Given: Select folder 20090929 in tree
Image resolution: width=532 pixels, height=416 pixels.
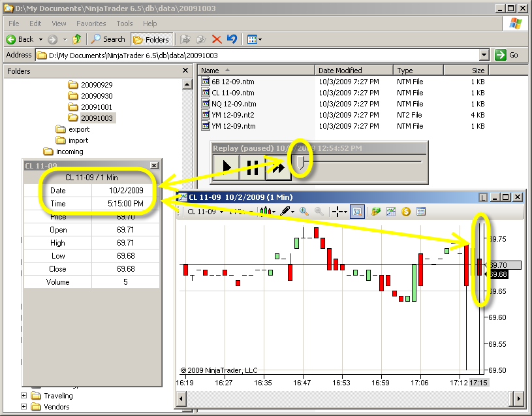Looking at the screenshot, I should 97,85.
